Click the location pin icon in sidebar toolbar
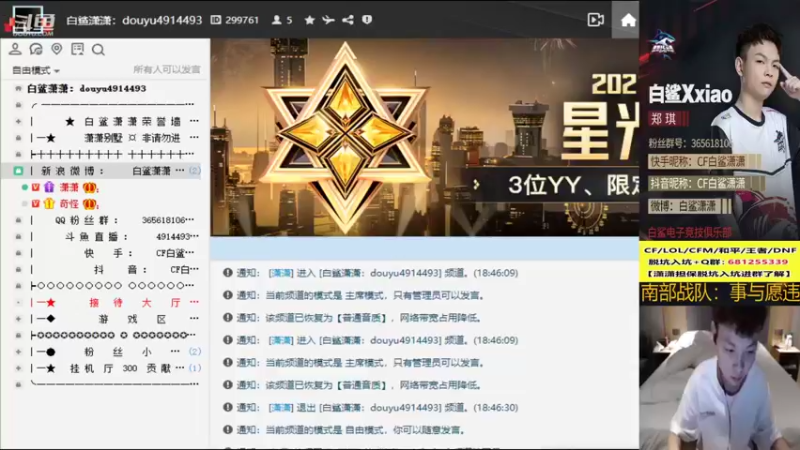The width and height of the screenshot is (800, 450). pos(57,49)
